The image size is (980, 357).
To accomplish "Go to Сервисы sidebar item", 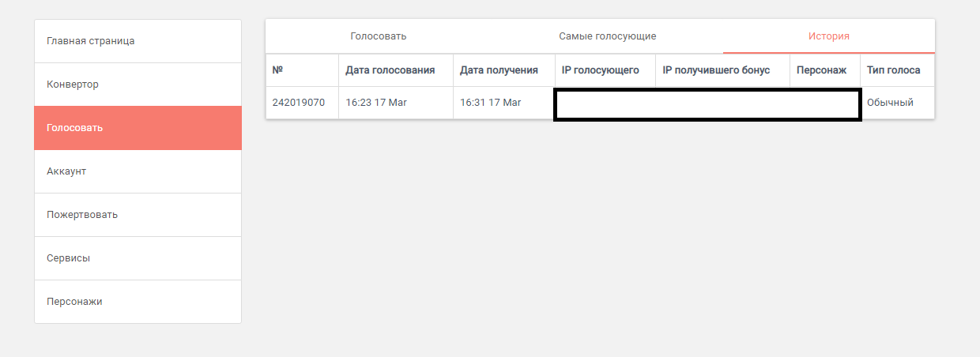I will click(138, 258).
